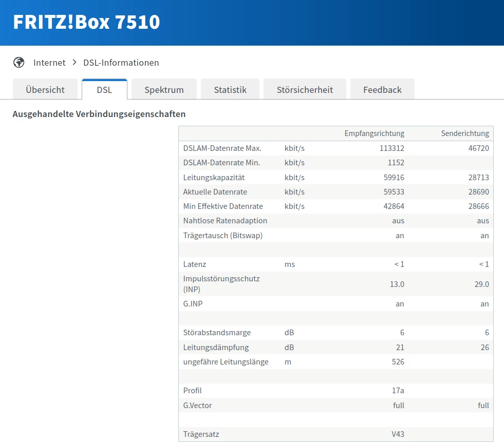Click the Trägersatz row label
Viewport: 504px width, 442px height.
[x=201, y=434]
